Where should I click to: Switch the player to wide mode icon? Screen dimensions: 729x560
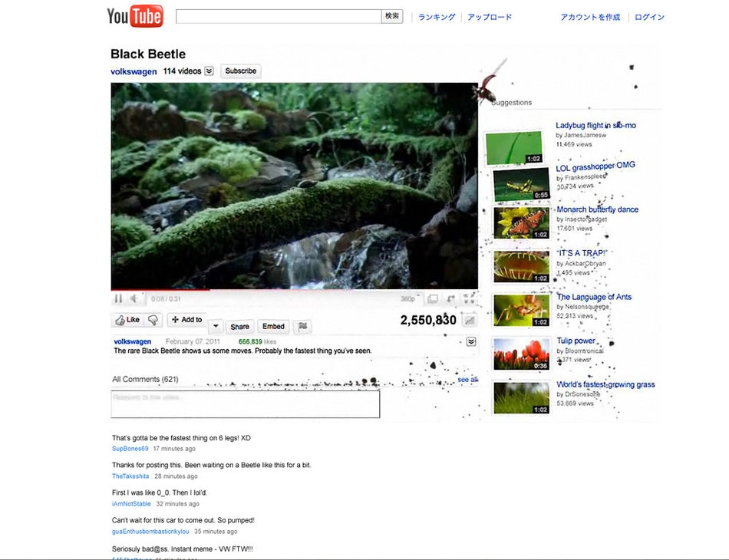432,299
